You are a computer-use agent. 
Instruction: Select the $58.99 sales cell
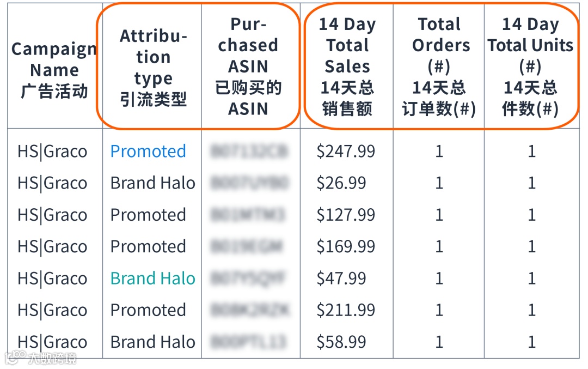click(341, 342)
